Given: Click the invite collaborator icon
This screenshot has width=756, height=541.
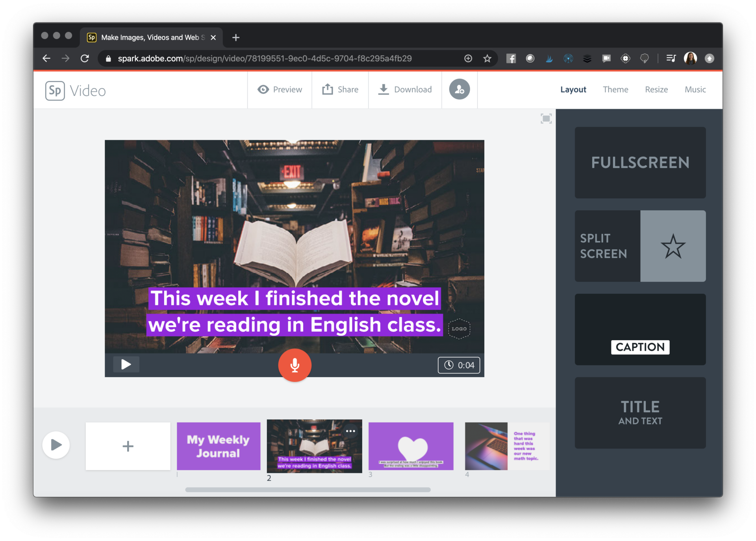Looking at the screenshot, I should [459, 89].
